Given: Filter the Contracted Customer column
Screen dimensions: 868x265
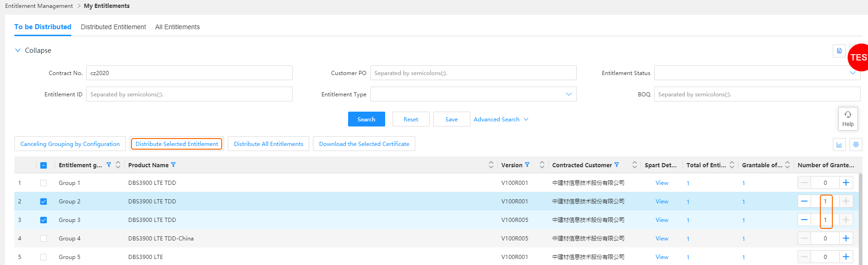Looking at the screenshot, I should (x=617, y=165).
